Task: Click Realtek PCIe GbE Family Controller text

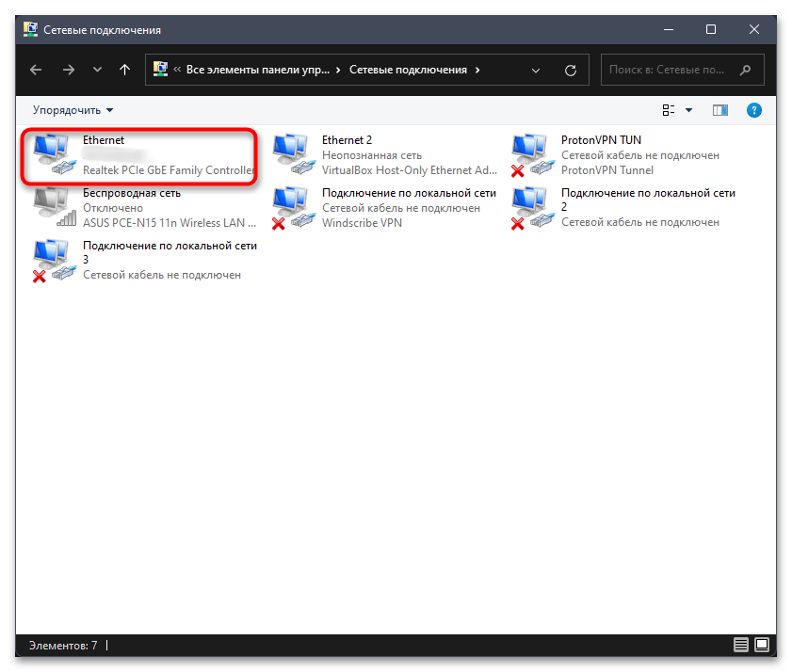Action: click(x=169, y=170)
